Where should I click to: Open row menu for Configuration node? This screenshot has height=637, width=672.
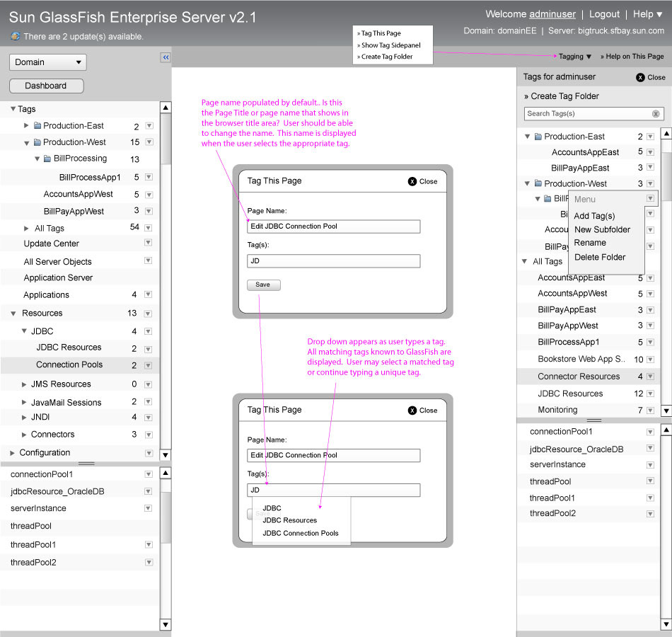pyautogui.click(x=149, y=453)
